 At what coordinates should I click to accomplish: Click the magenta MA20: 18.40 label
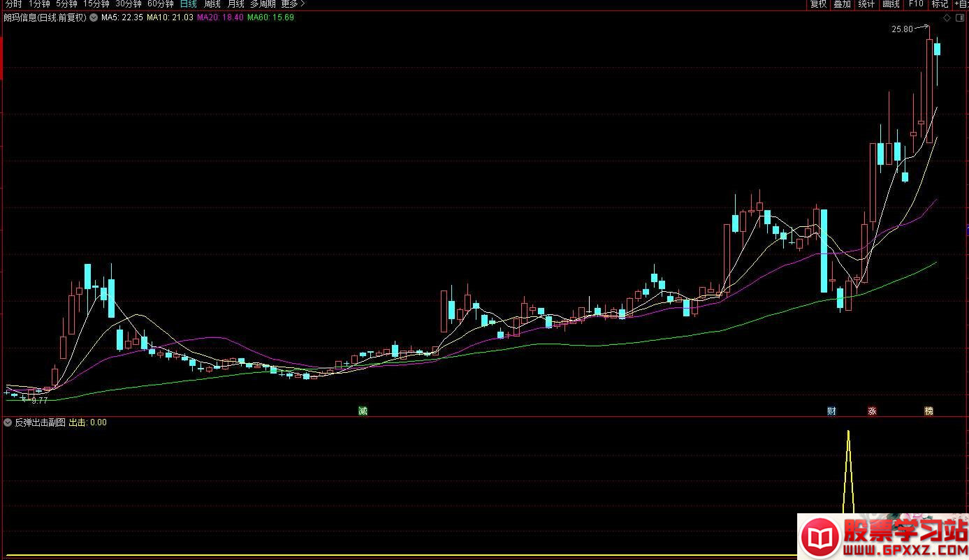tap(220, 17)
